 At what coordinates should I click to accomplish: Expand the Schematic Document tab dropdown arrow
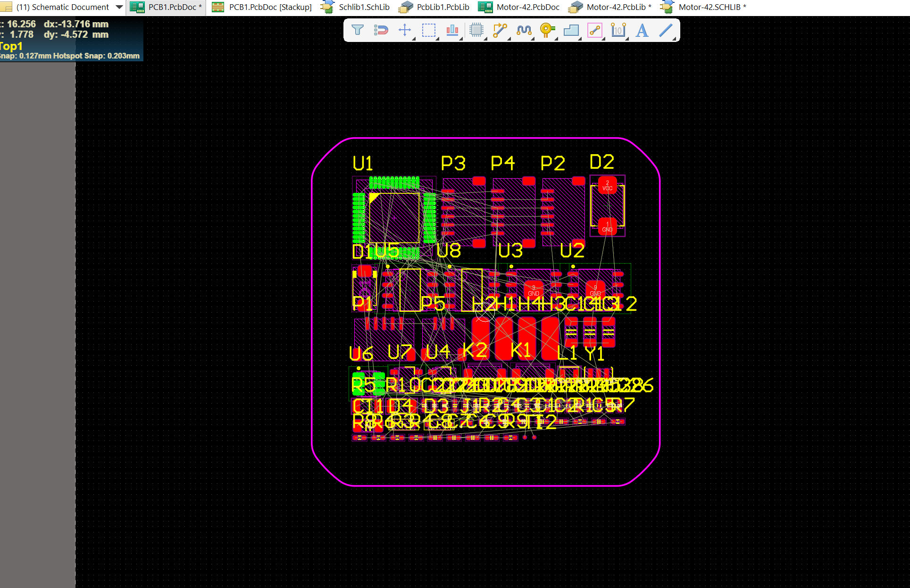119,7
